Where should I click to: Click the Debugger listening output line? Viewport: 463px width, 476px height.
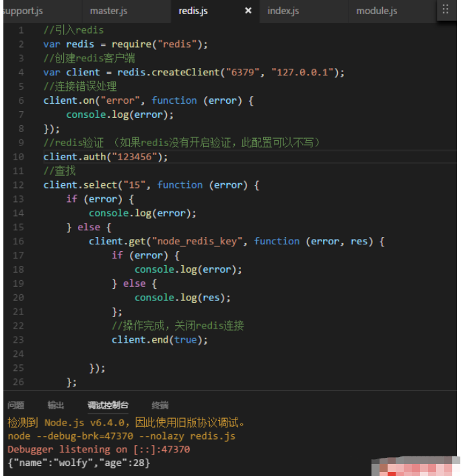pyautogui.click(x=99, y=449)
